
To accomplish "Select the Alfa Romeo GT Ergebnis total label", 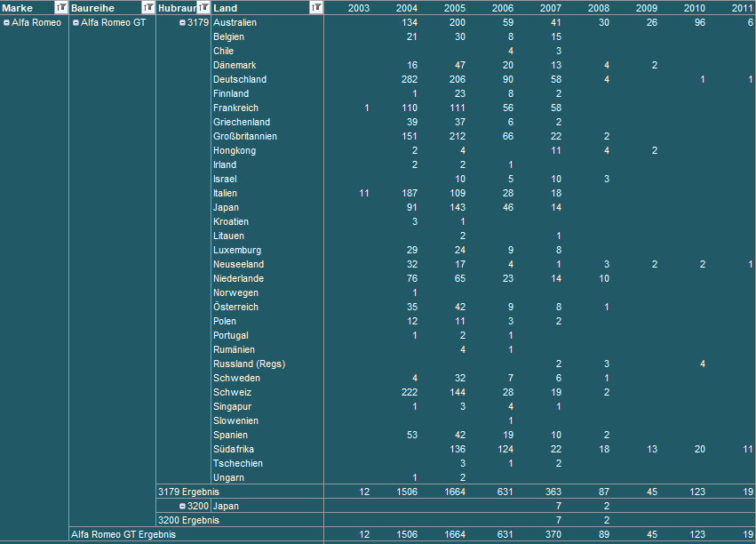I will [123, 535].
